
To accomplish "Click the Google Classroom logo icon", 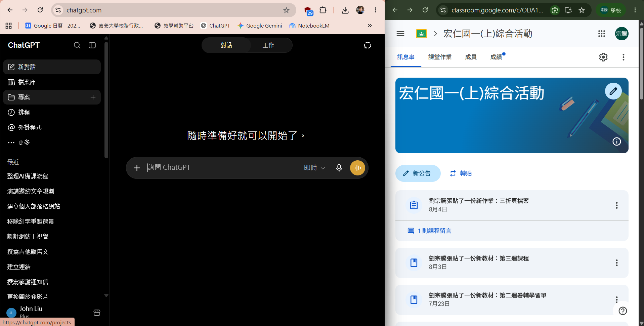I will 421,34.
